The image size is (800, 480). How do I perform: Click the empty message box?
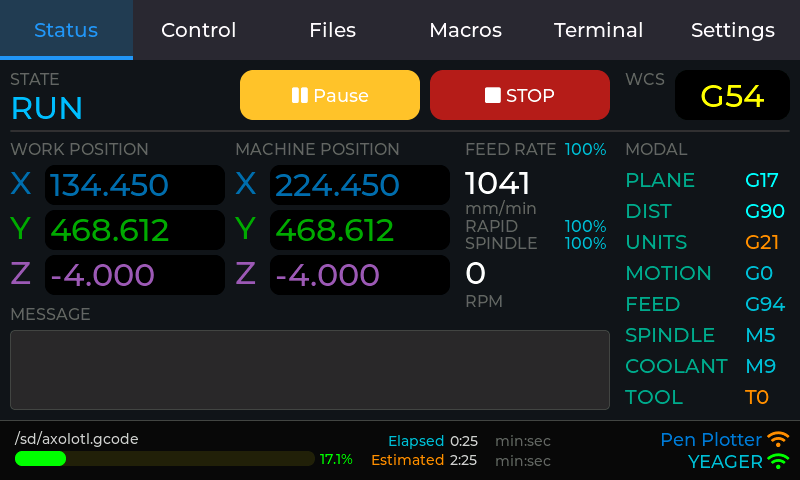(x=310, y=370)
